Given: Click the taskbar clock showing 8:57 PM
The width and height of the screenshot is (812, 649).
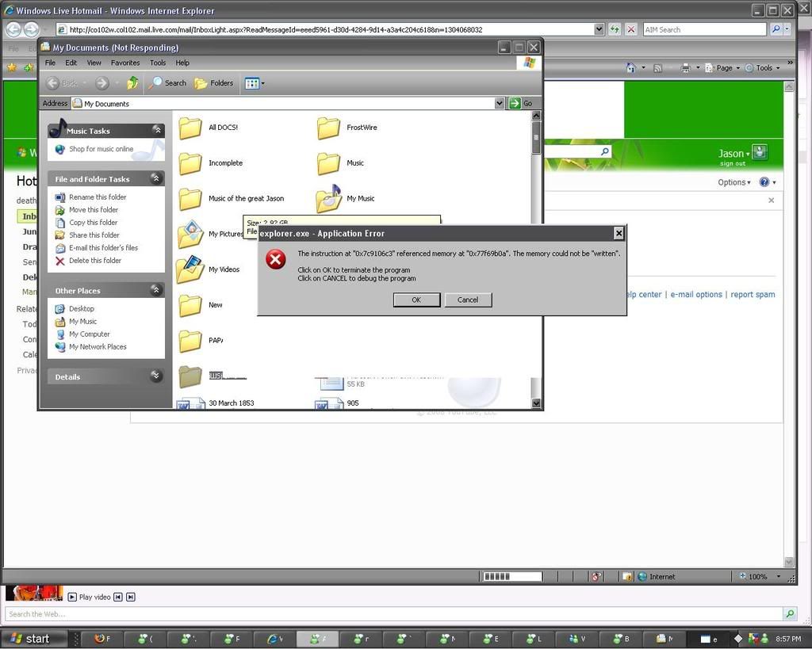Looking at the screenshot, I should click(x=788, y=639).
